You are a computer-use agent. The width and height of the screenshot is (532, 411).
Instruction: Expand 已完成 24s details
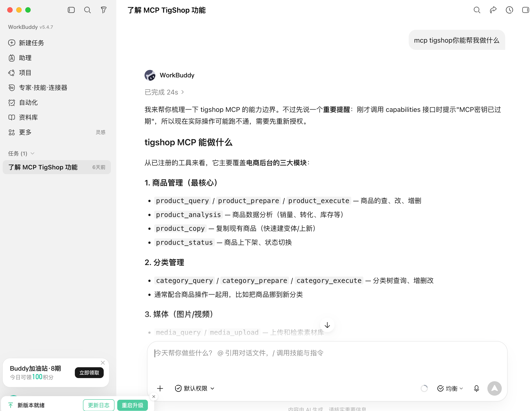point(164,92)
